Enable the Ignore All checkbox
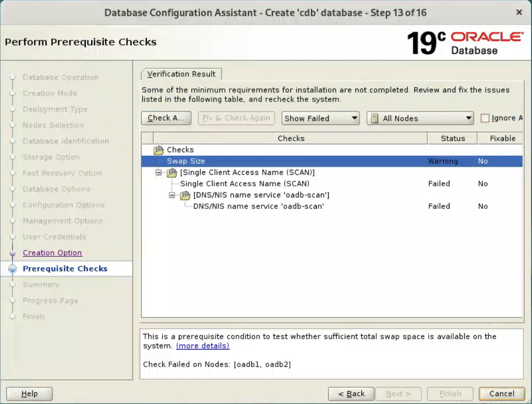This screenshot has width=532, height=404. [x=485, y=118]
